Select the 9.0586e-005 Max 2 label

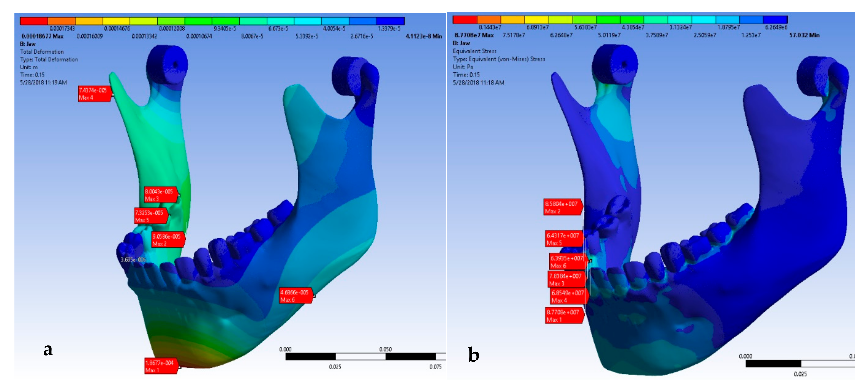tap(168, 240)
